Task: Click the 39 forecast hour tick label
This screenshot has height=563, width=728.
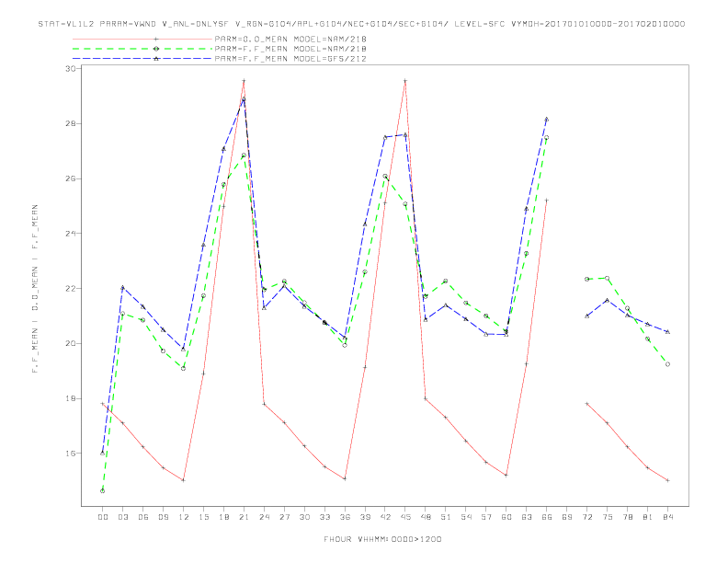Action: [365, 517]
